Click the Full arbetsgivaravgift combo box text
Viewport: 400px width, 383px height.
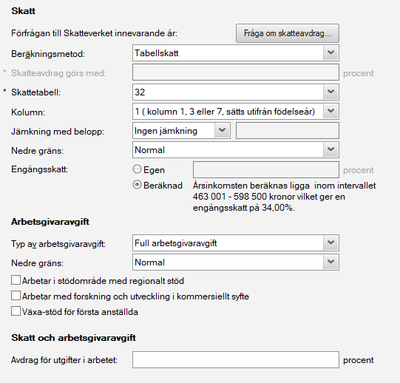(176, 243)
